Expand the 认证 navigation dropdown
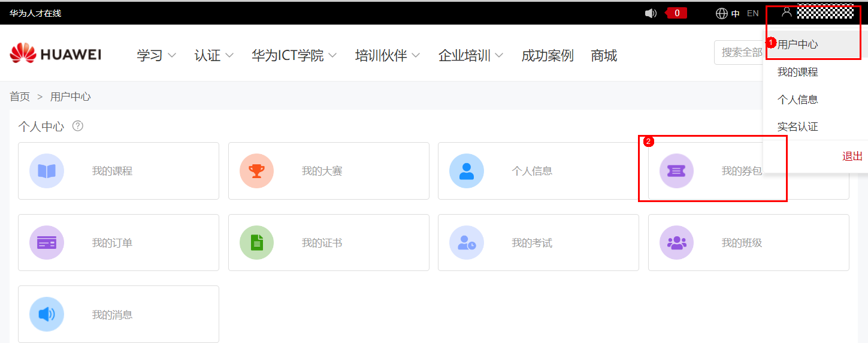The width and height of the screenshot is (868, 343). point(214,56)
